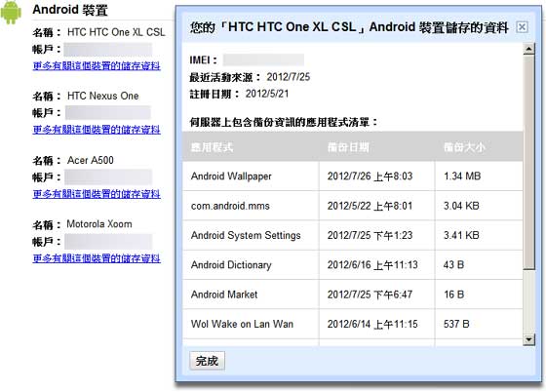Click backup date 2012/7/25 下午6:47
Screen dimensions: 546x392
pyautogui.click(x=370, y=294)
